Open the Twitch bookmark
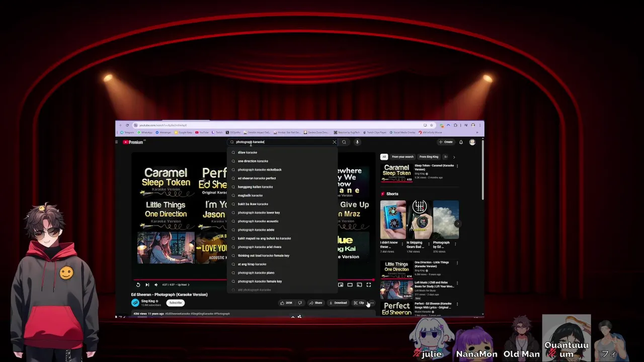Image resolution: width=644 pixels, height=362 pixels. point(217,132)
